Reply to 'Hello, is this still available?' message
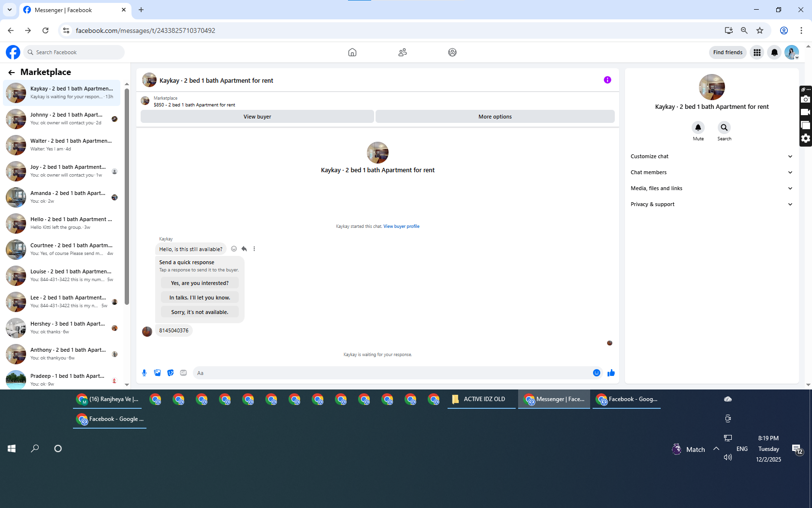Screen dimensions: 812x508 (x=244, y=249)
